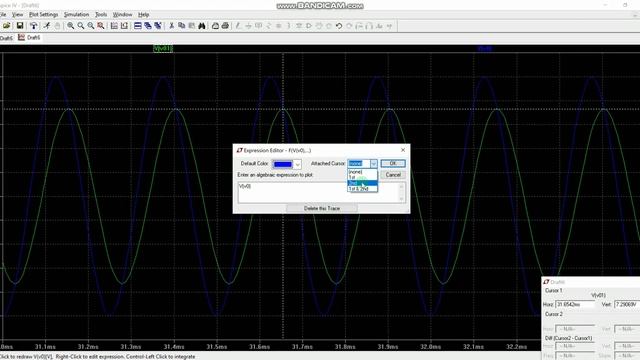Switch to the Draft6 schematic tab
Image resolution: width=640 pixels, height=360 pixels.
[7, 38]
